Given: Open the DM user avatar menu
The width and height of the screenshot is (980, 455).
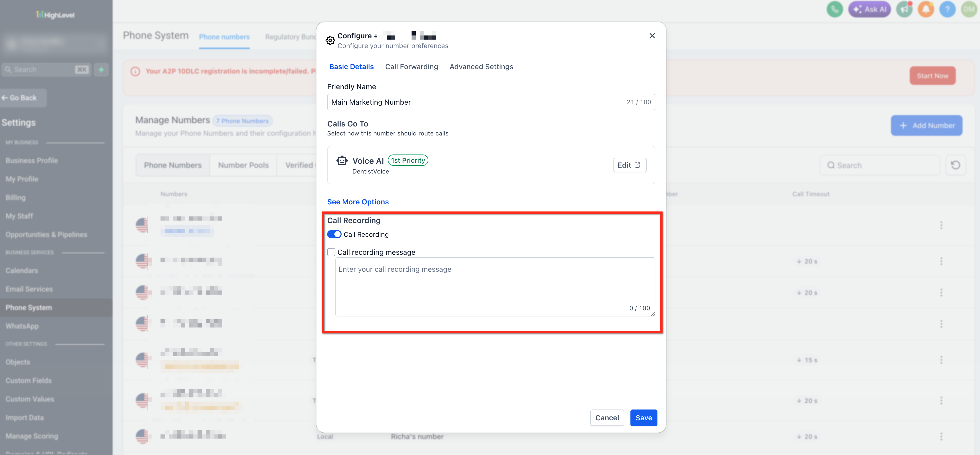Looking at the screenshot, I should click(969, 9).
